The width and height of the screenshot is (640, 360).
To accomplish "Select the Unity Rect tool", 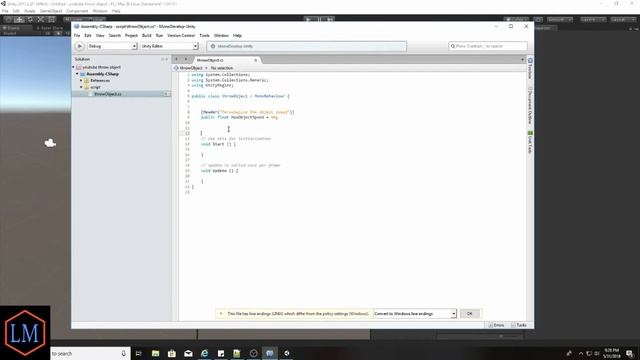I will coord(52,19).
